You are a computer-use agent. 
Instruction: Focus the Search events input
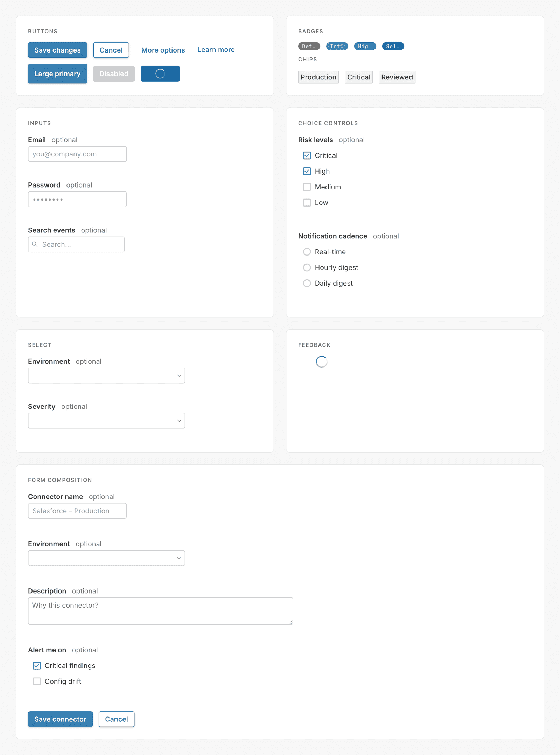click(76, 244)
